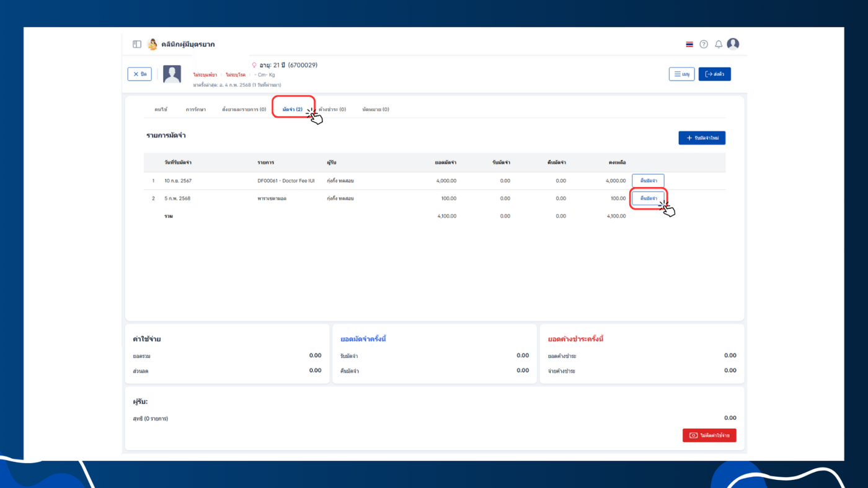Toggle the sidebar panel icon
868x488 pixels.
137,44
